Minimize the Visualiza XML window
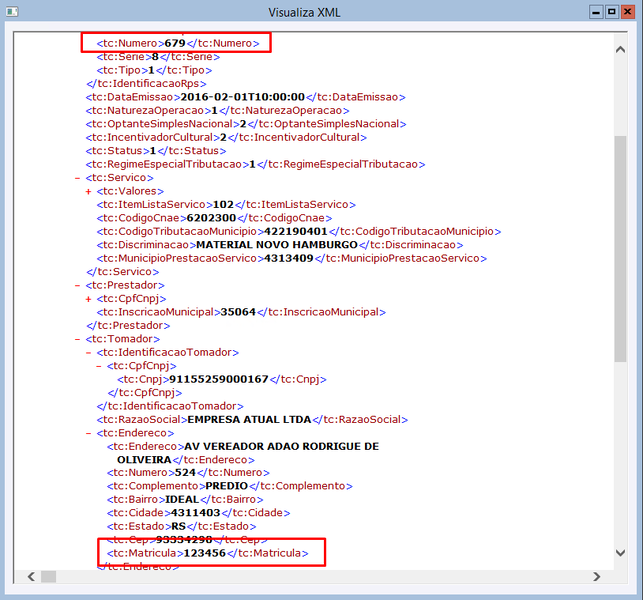The height and width of the screenshot is (600, 643). 596,12
